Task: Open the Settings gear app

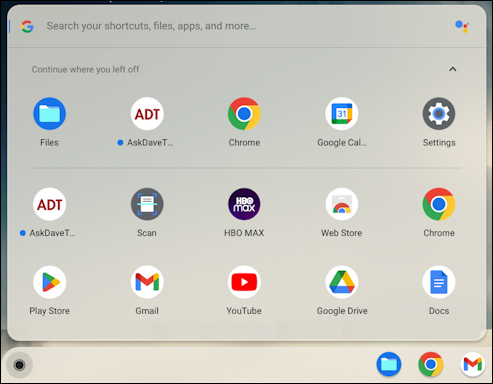Action: pos(439,114)
